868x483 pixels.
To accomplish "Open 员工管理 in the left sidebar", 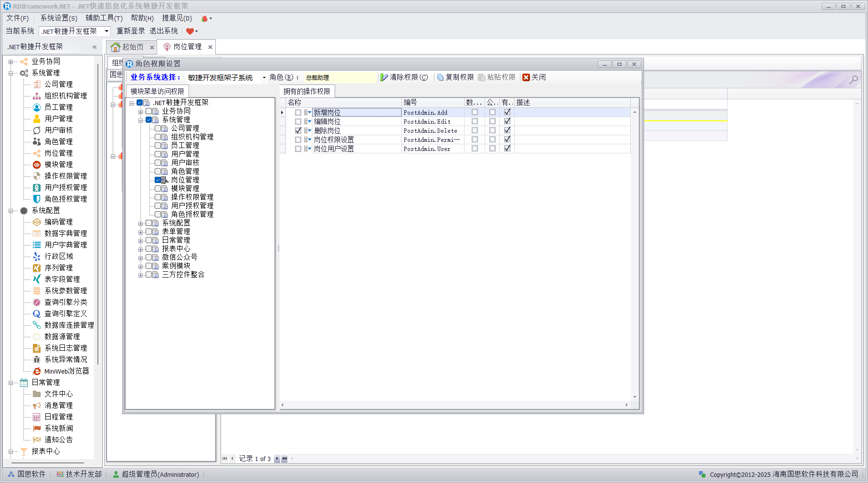I will (x=58, y=107).
